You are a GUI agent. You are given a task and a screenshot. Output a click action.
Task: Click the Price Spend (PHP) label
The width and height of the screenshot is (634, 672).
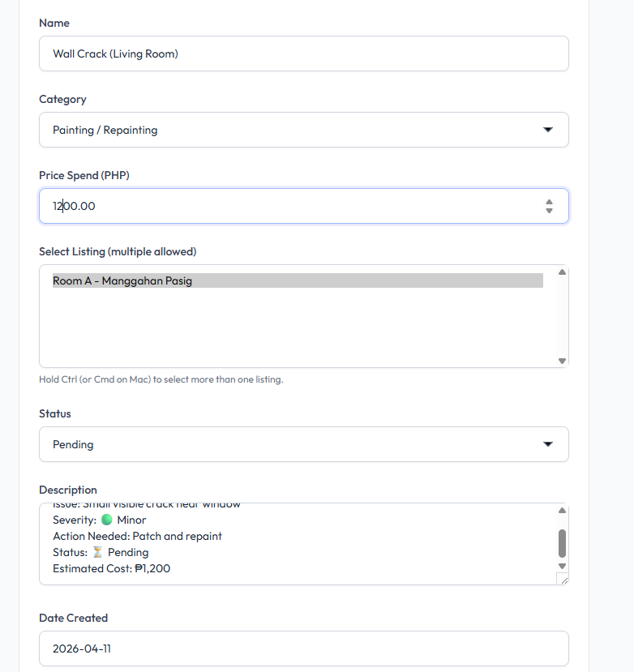point(84,175)
